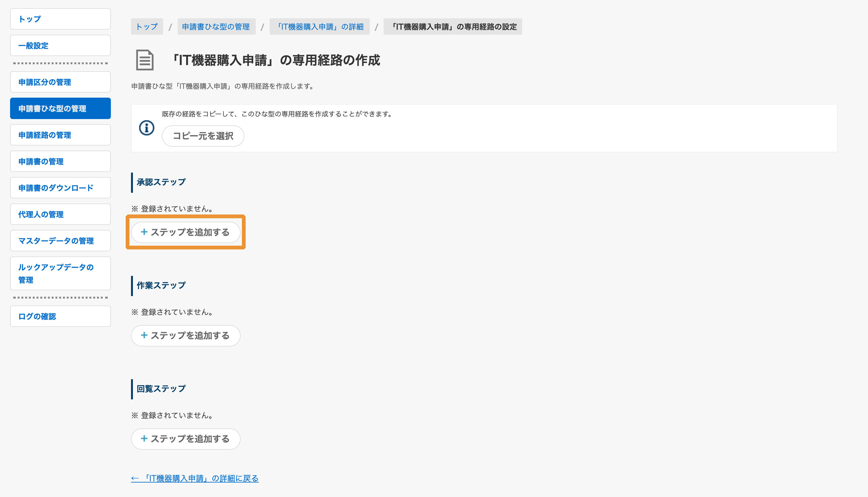Click the plus icon in 回覧ステップ button
This screenshot has height=497, width=868.
pyautogui.click(x=144, y=439)
